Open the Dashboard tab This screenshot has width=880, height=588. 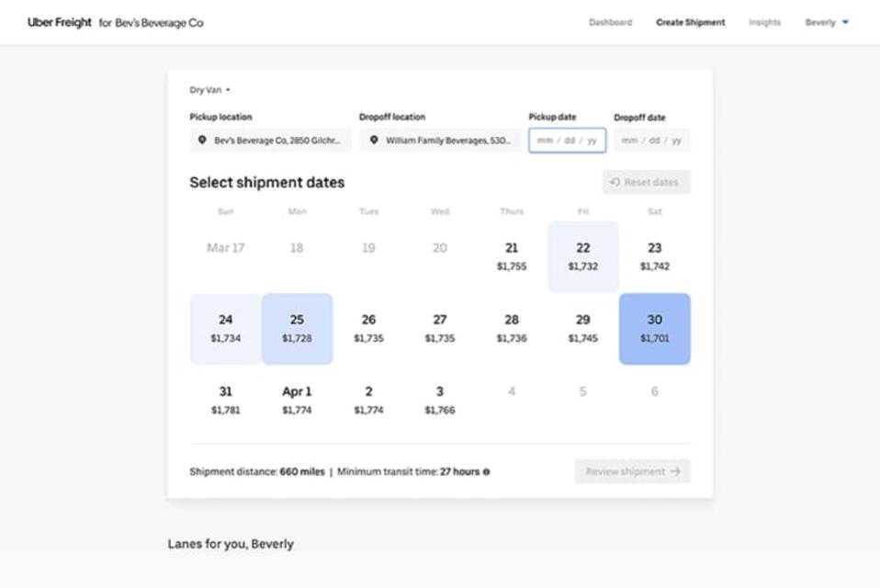point(610,22)
